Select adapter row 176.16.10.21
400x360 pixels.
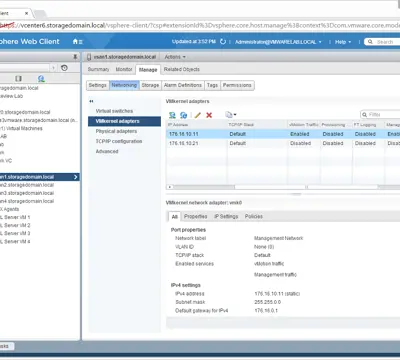point(283,143)
